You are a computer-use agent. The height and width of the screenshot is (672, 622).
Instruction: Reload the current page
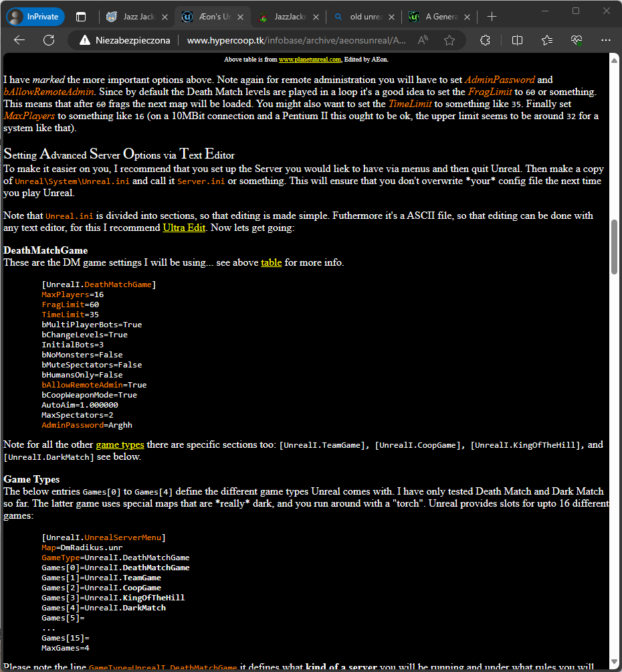point(49,40)
